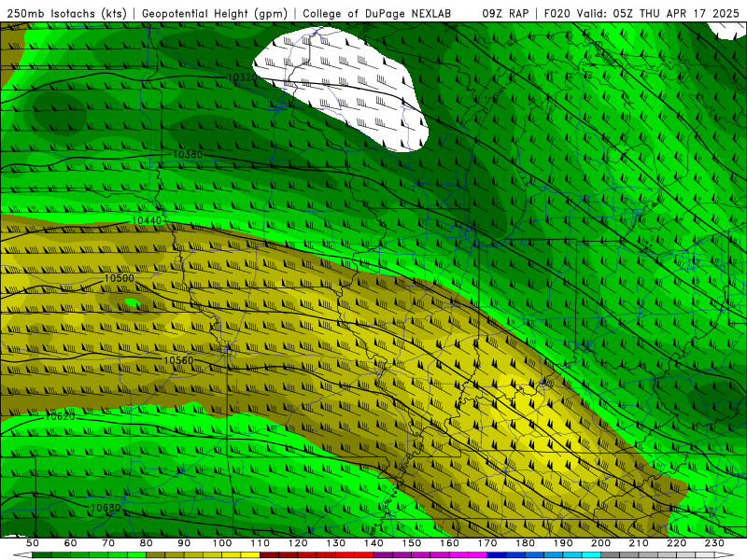Click the 150 knot legend label

click(411, 543)
